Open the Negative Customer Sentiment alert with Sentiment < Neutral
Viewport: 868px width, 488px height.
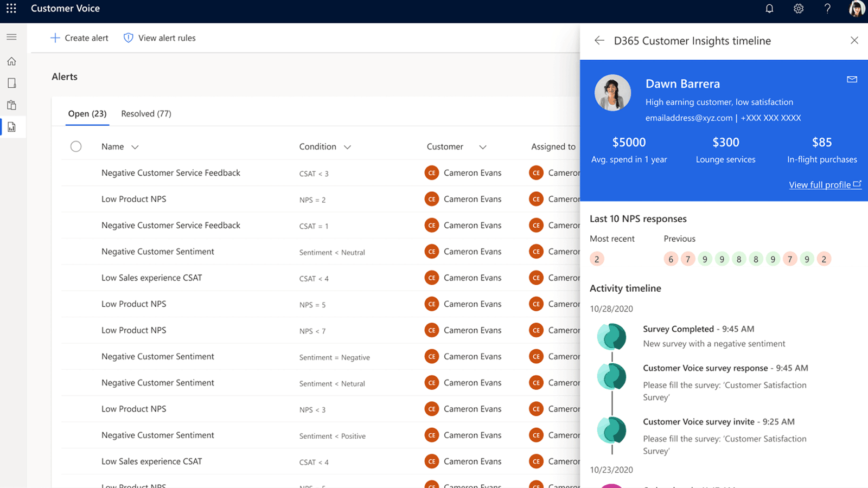pyautogui.click(x=157, y=252)
